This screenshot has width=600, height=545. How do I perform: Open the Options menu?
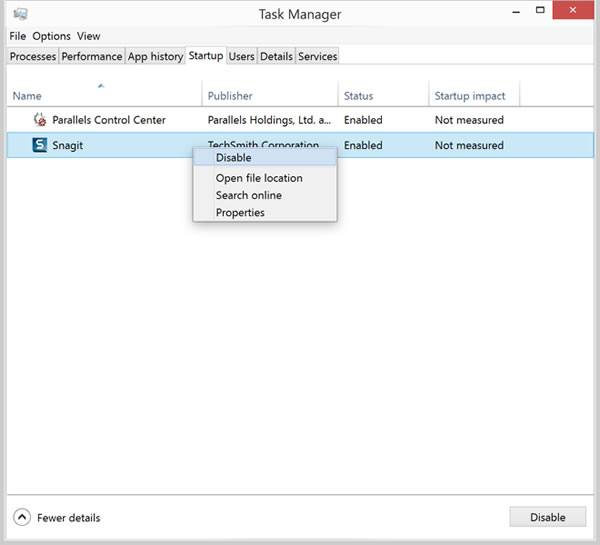click(x=51, y=36)
